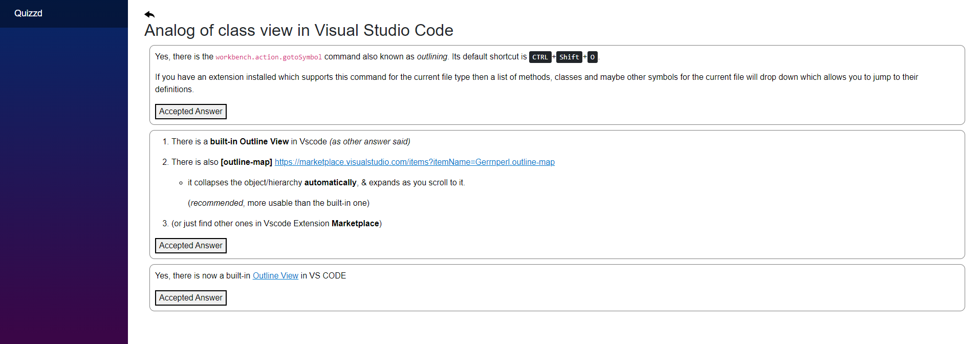Click the '(recommended, more usable...' line
This screenshot has height=344, width=980.
click(278, 203)
